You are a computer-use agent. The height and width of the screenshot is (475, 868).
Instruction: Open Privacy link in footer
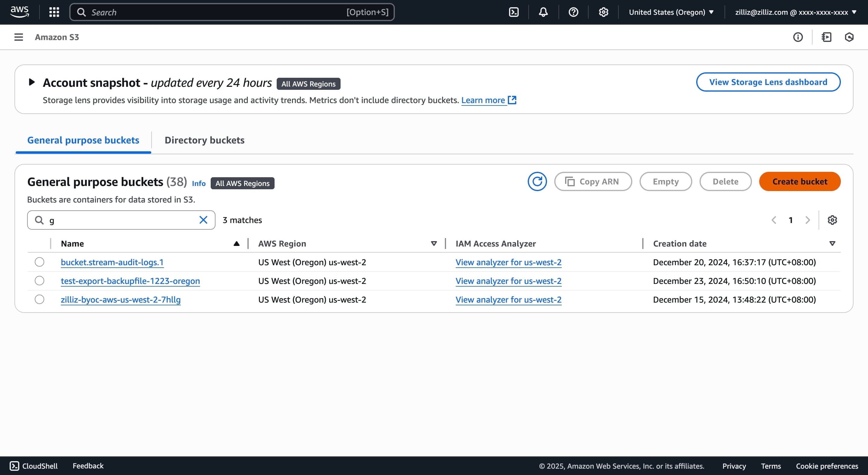[x=734, y=466]
